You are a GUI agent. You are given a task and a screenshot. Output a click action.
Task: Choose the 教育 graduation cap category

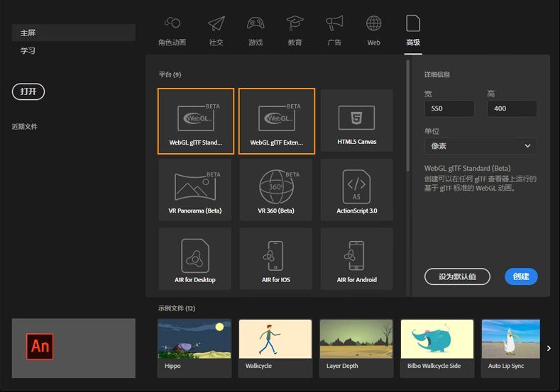coord(295,30)
